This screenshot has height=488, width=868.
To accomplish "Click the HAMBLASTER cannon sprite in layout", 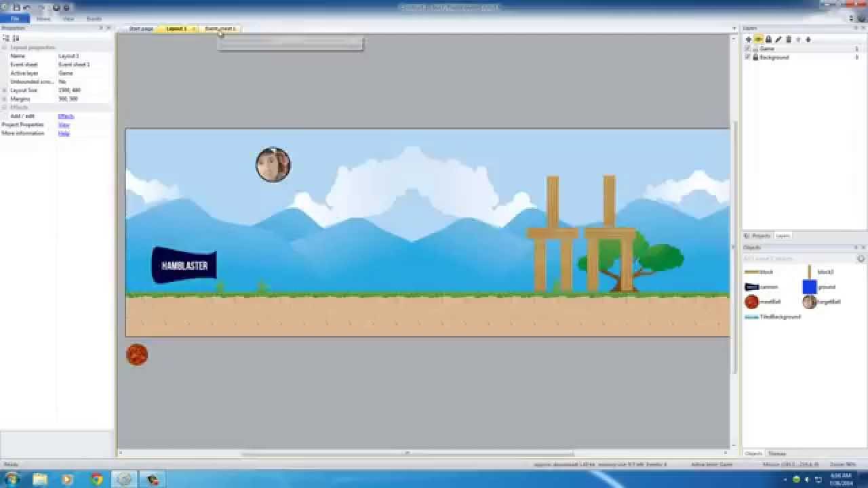I will pos(184,265).
